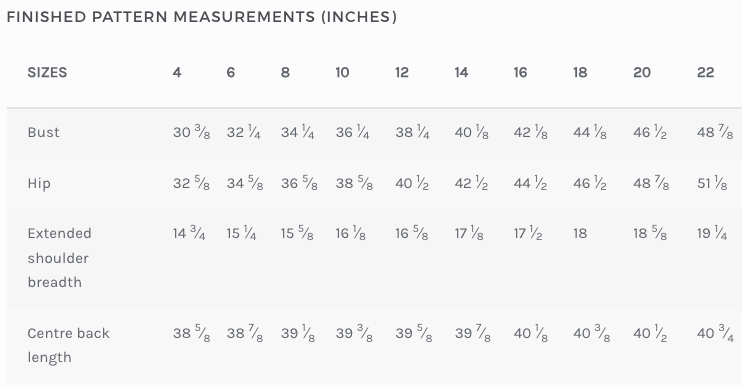
Task: Click the Finished Pattern Measurements heading
Action: 202,17
